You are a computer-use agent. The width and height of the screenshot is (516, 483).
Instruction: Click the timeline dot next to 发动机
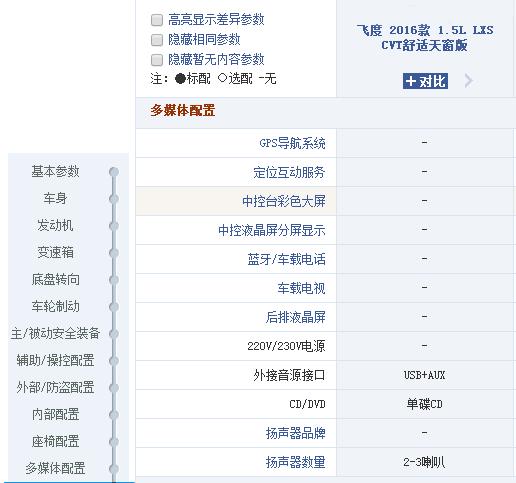click(114, 226)
